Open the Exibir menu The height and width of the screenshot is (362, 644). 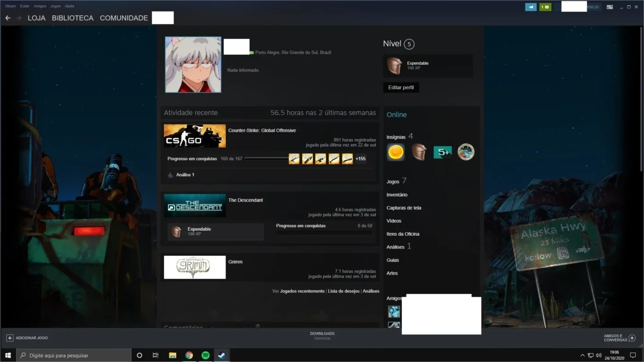25,6
